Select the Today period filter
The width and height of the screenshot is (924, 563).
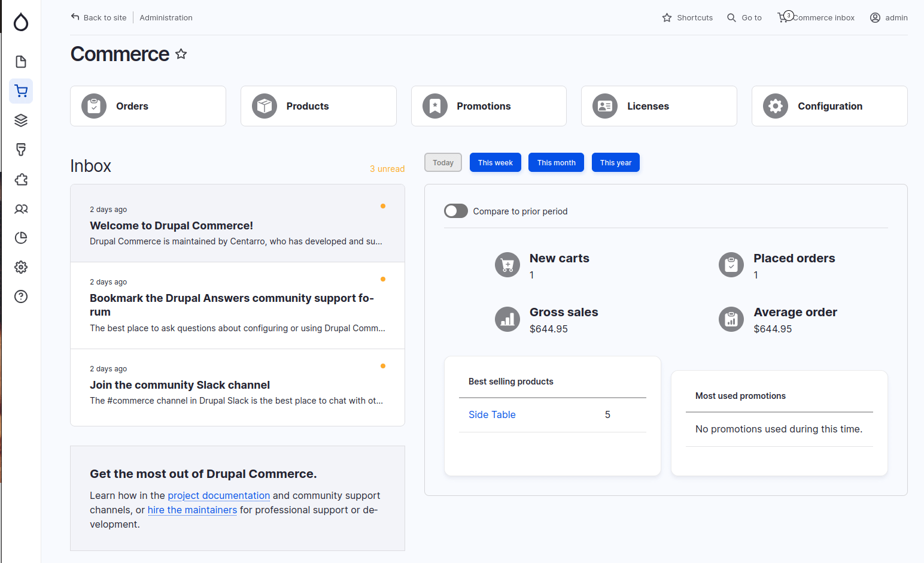click(443, 162)
